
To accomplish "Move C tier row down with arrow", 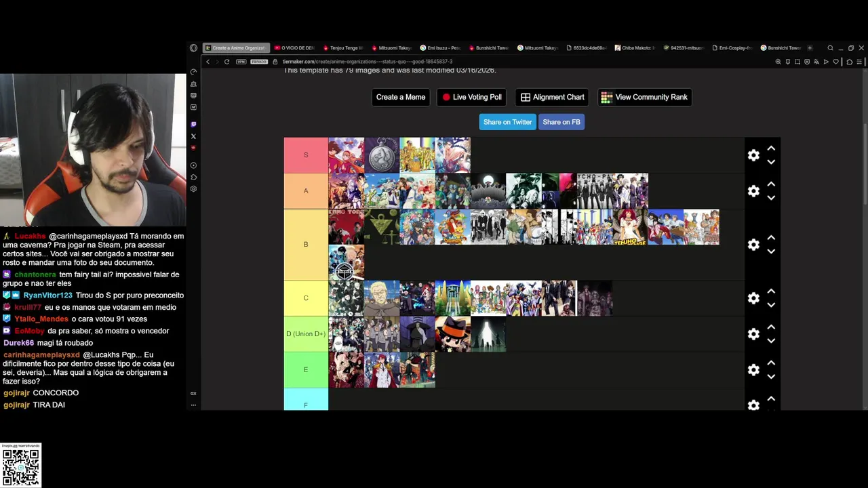I will coord(771,305).
